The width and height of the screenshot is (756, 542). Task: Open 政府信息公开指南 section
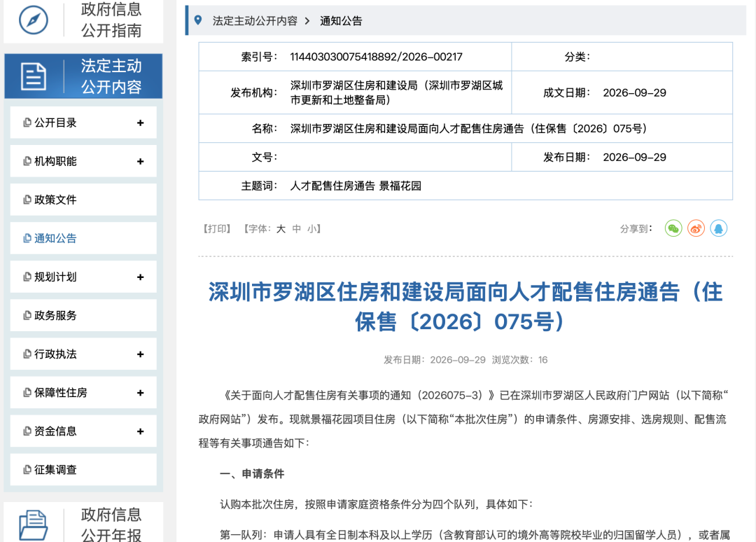83,20
